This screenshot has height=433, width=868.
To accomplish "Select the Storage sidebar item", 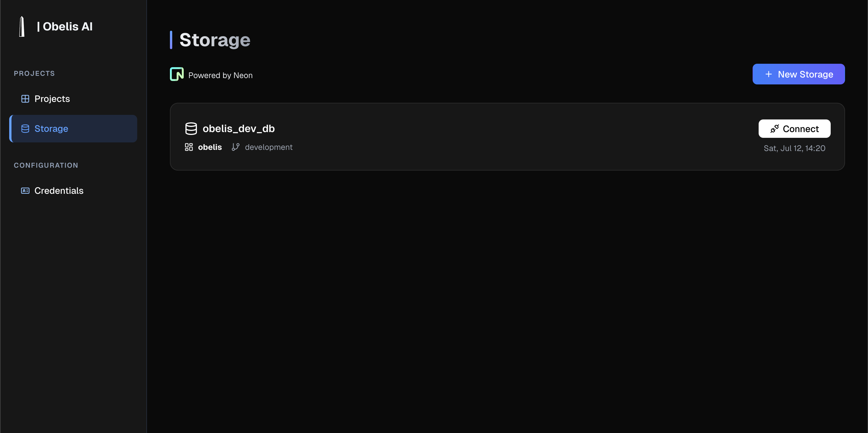I will click(73, 129).
